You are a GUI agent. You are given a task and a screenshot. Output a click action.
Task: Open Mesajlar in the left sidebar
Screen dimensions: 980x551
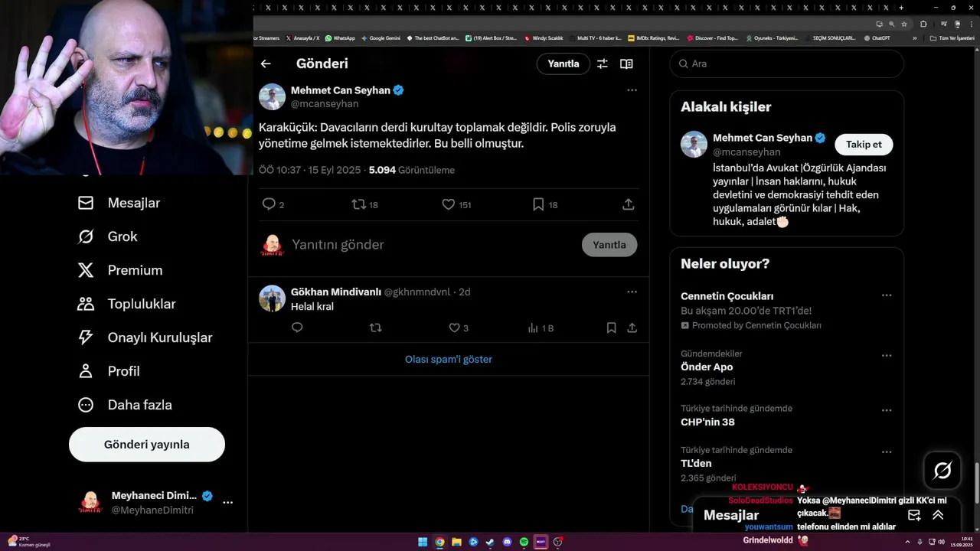(x=119, y=203)
